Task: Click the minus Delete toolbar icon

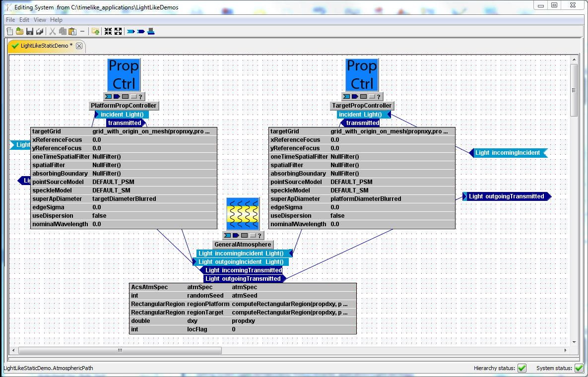Action: 82,31
